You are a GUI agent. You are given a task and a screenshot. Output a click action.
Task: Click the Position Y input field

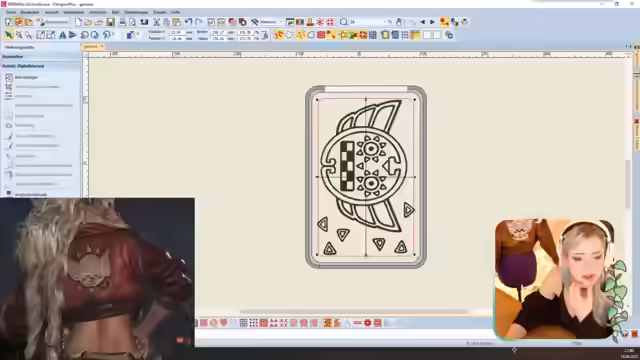[x=177, y=38]
